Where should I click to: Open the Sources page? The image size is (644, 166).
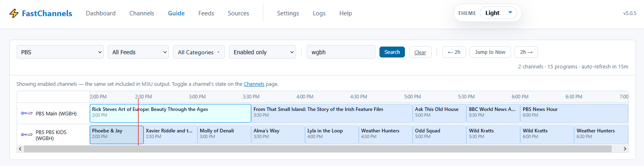click(238, 13)
